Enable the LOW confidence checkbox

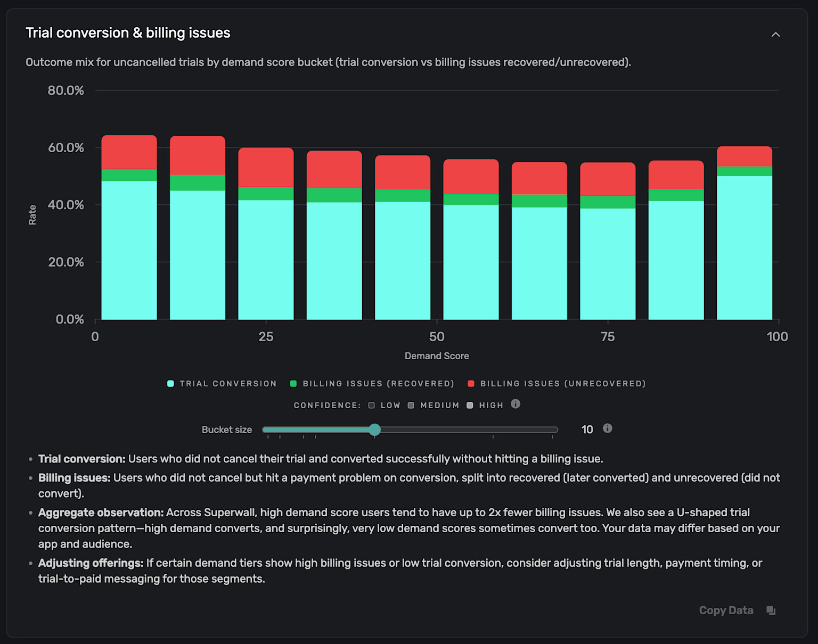tap(371, 405)
